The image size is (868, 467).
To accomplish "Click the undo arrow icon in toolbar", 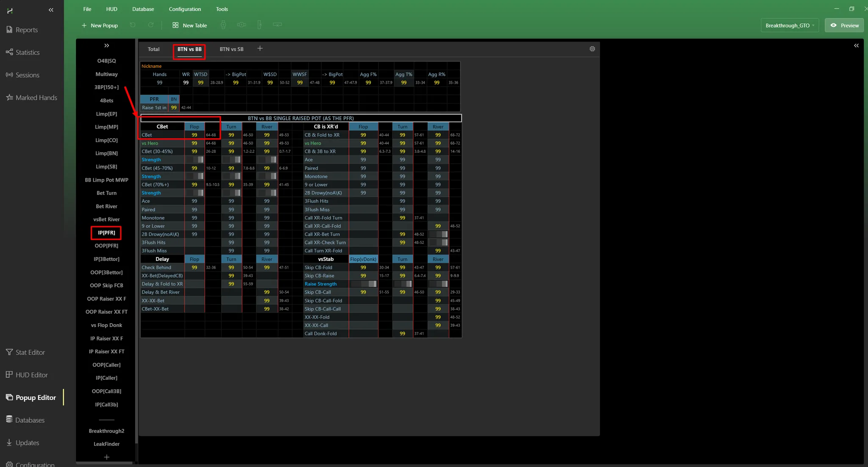I will 133,25.
